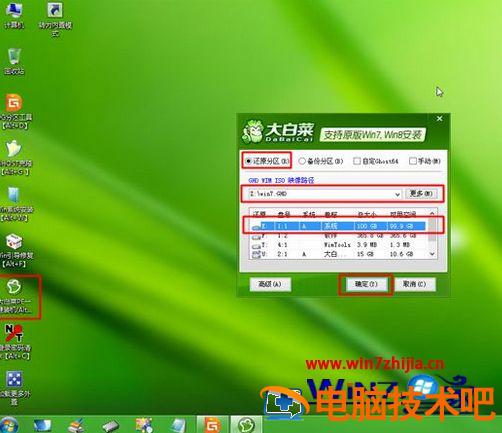Click the DaBaiCai cabbage taskbar button

coord(246,425)
